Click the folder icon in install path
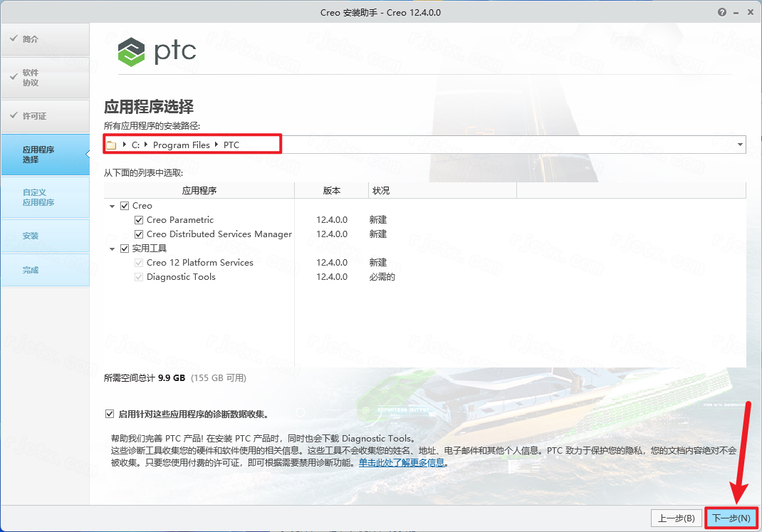This screenshot has width=762, height=532. pyautogui.click(x=111, y=145)
